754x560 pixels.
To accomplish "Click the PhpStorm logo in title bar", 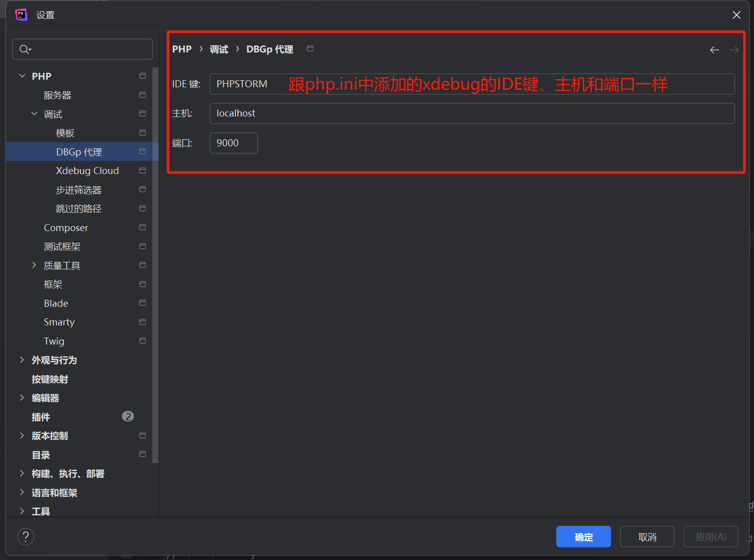I will click(x=21, y=15).
